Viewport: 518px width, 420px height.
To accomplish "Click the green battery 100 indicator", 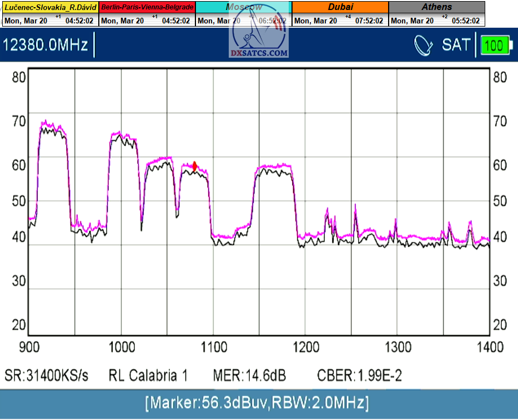I will click(495, 45).
